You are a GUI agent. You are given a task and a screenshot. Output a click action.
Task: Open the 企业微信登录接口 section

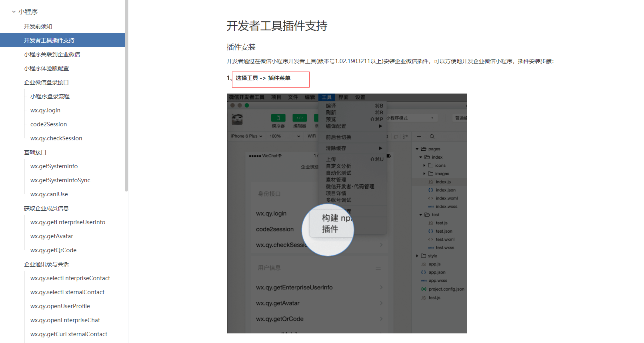pyautogui.click(x=46, y=82)
